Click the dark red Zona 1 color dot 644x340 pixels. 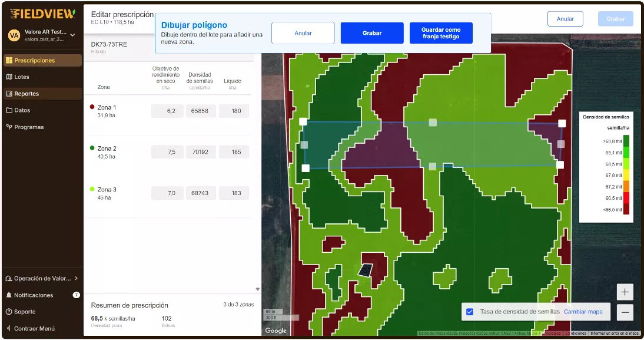click(x=92, y=107)
